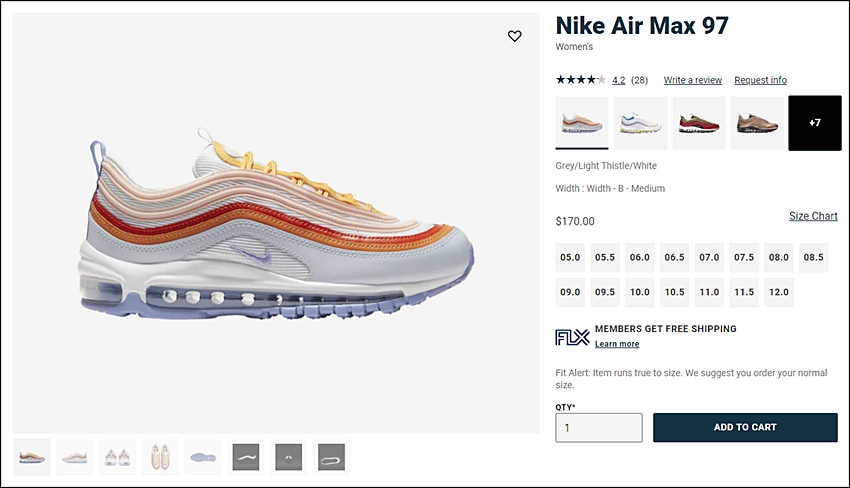Open the 4.2 rating link
850x488 pixels.
[619, 80]
